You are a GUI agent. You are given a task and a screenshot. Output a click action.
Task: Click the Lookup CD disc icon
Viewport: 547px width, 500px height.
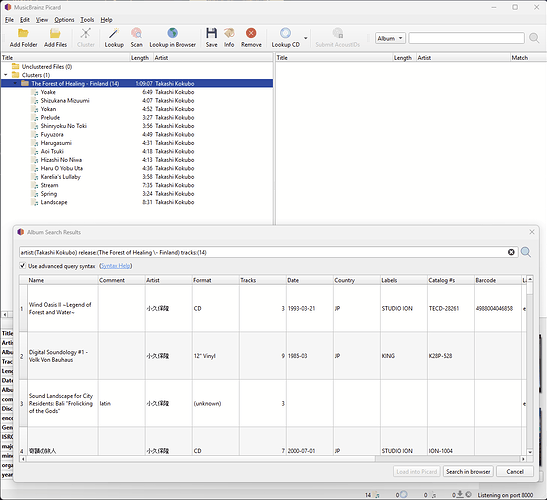click(285, 33)
